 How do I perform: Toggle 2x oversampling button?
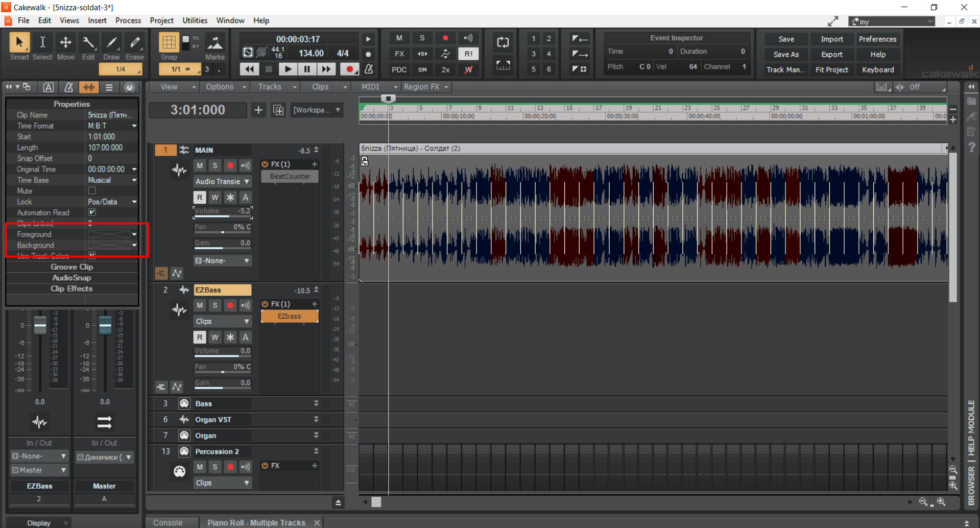coord(445,69)
